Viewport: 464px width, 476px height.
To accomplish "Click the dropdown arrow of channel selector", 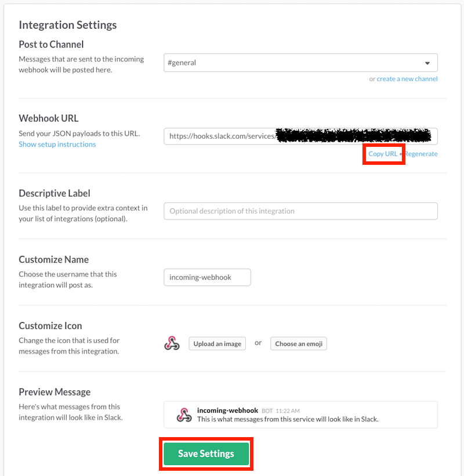I will pos(427,63).
